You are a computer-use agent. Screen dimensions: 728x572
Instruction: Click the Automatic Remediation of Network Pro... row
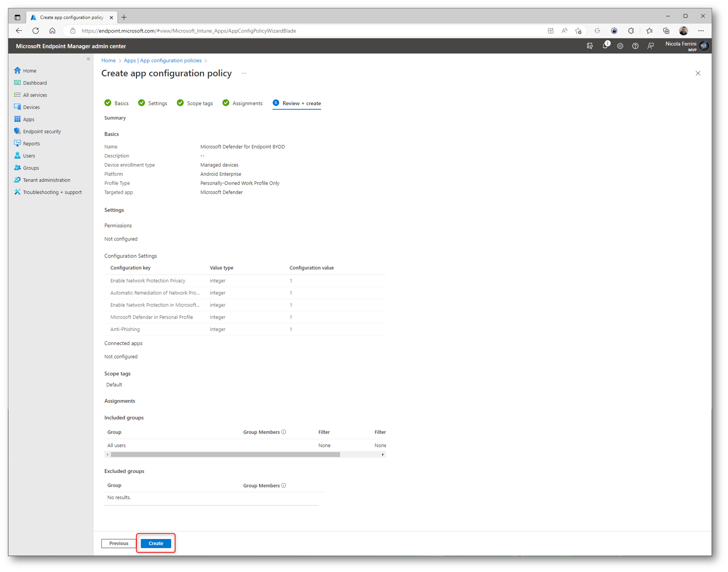pos(245,293)
